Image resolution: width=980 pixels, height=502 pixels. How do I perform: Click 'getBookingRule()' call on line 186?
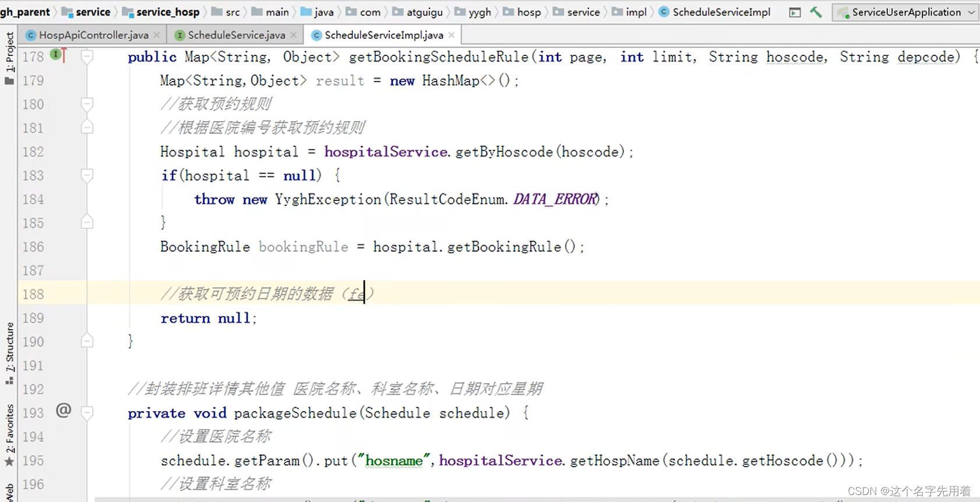(512, 247)
